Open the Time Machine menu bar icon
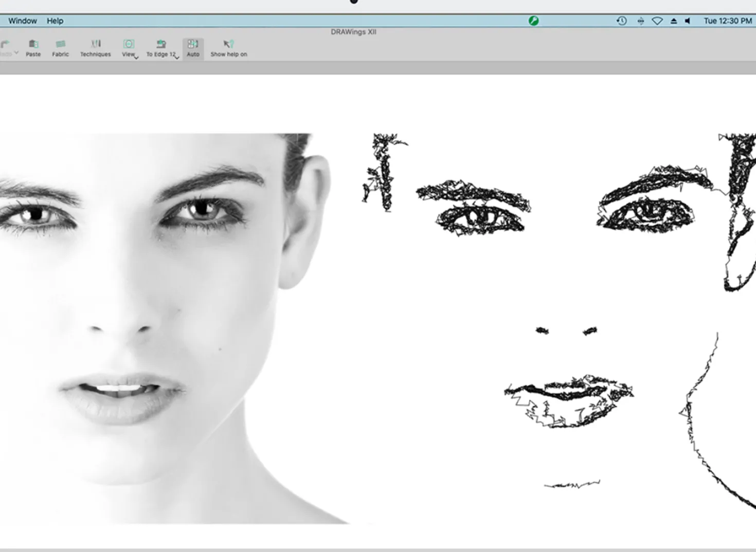The height and width of the screenshot is (552, 756). coord(621,21)
